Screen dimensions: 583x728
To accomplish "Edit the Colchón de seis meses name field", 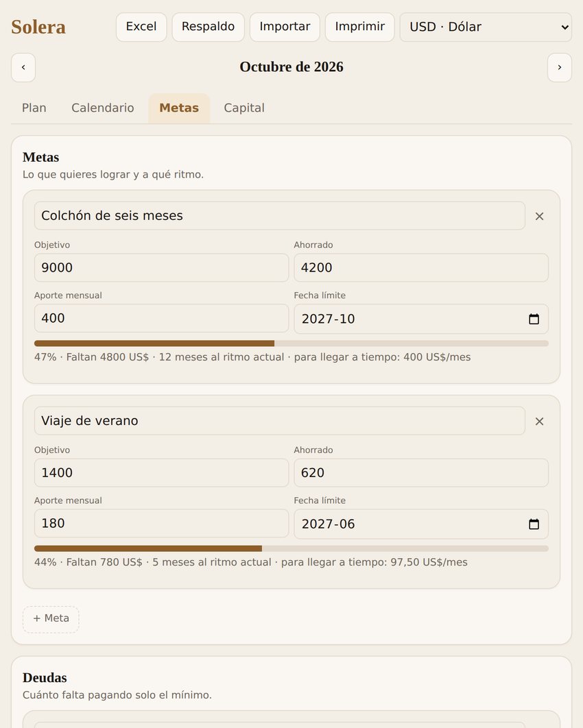I will 280,216.
